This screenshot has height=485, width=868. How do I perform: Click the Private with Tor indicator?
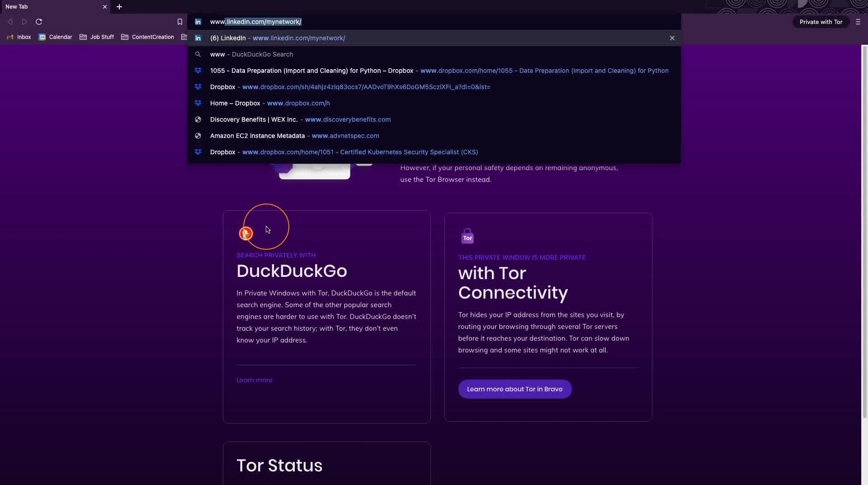point(821,22)
